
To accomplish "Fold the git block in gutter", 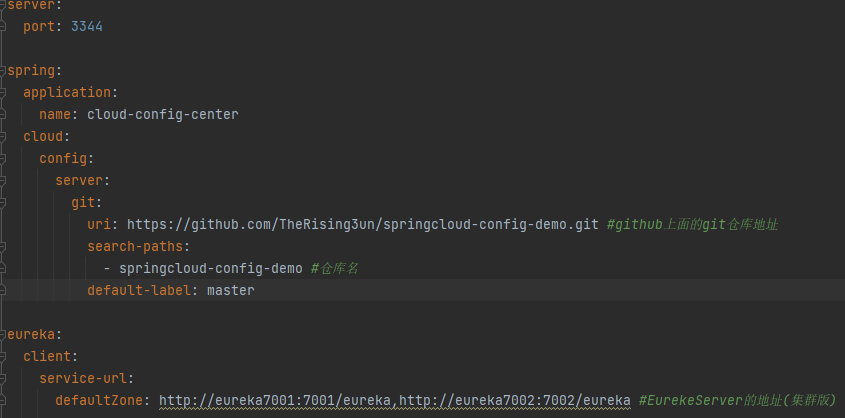I will pyautogui.click(x=4, y=203).
